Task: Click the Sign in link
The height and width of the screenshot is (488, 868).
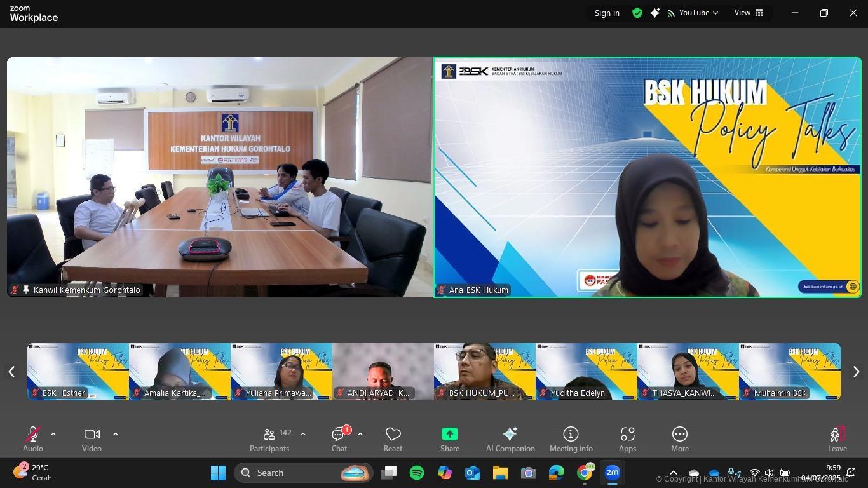Action: coord(606,13)
